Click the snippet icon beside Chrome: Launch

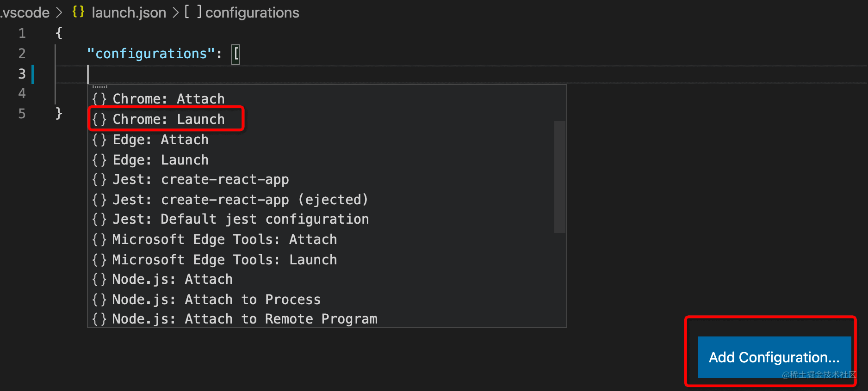coord(99,119)
